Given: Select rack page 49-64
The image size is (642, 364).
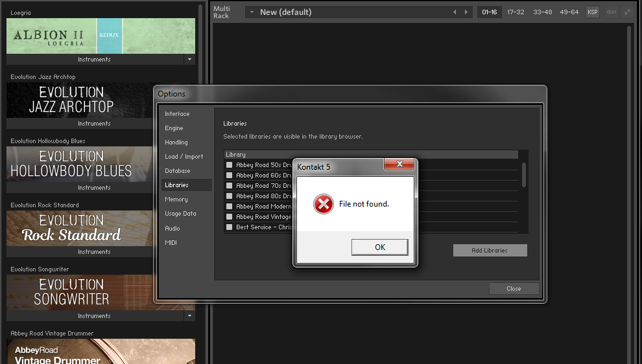Looking at the screenshot, I should [x=569, y=12].
